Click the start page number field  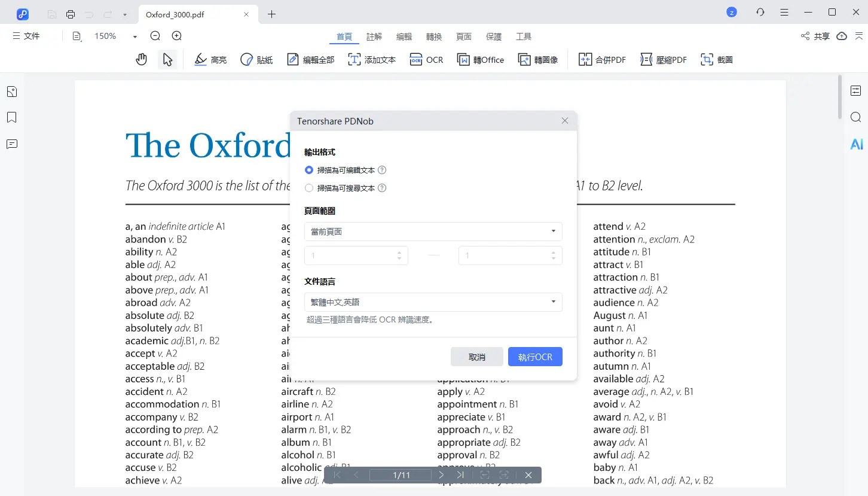[356, 255]
